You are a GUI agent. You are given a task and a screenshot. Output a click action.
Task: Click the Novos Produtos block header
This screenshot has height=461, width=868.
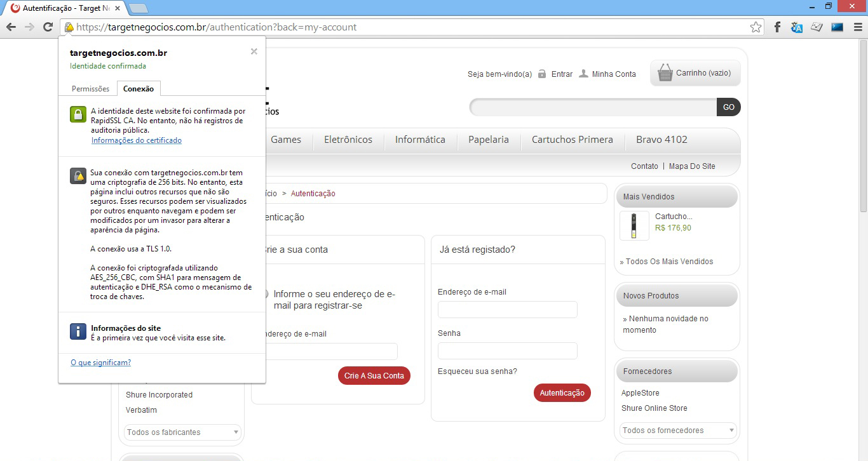coord(677,296)
